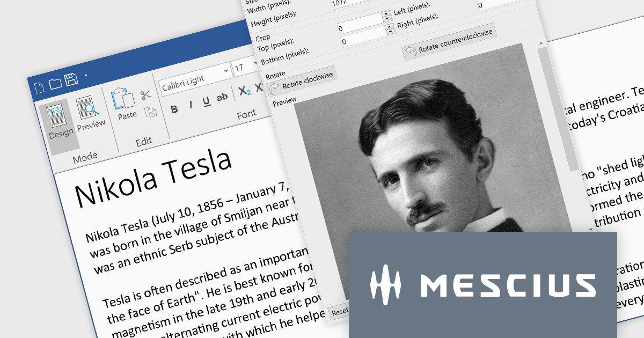This screenshot has width=644, height=338.
Task: Toggle Strikethrough ab ribbon item
Action: pyautogui.click(x=222, y=98)
